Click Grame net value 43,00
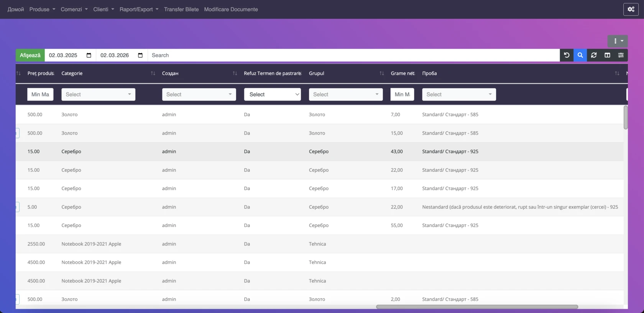The height and width of the screenshot is (313, 644). coord(397,152)
